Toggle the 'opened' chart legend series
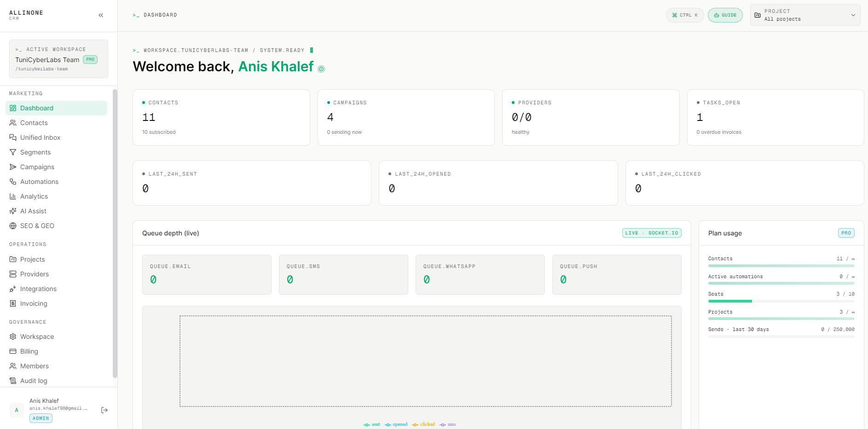This screenshot has width=868, height=429. click(396, 424)
